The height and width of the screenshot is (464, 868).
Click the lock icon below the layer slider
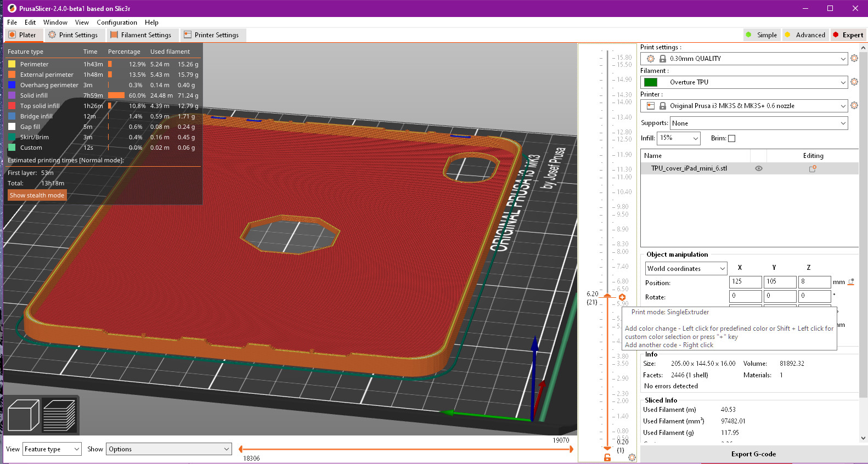(607, 457)
